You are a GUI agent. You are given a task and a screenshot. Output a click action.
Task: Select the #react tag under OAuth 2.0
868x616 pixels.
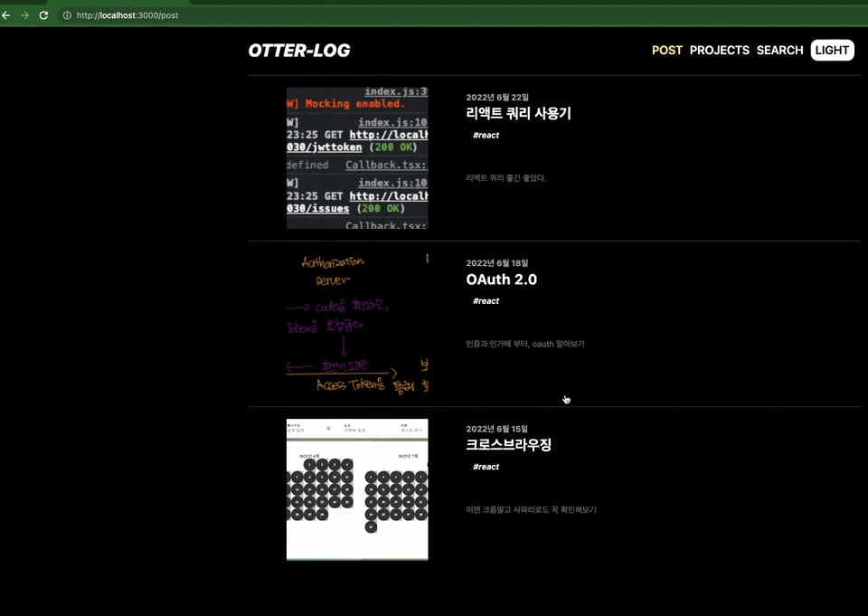click(x=486, y=301)
